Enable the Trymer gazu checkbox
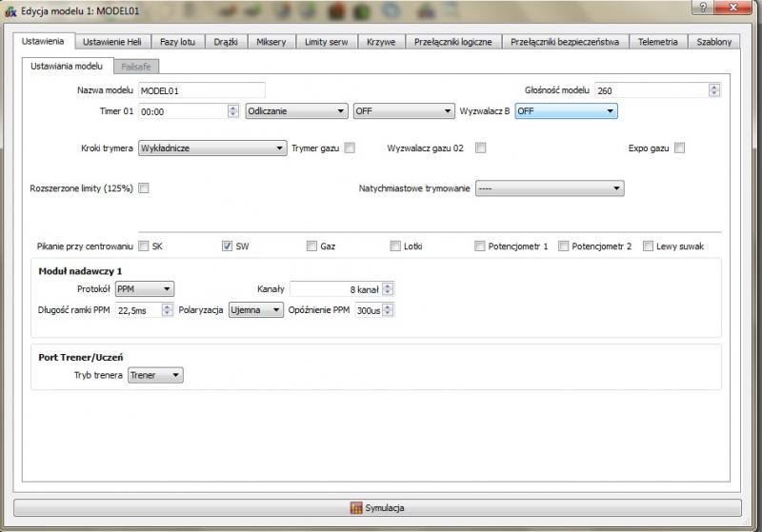This screenshot has width=762, height=532. pos(350,148)
